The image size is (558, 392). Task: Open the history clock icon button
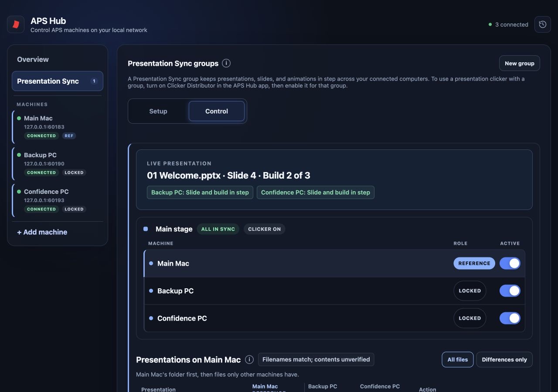(x=543, y=24)
